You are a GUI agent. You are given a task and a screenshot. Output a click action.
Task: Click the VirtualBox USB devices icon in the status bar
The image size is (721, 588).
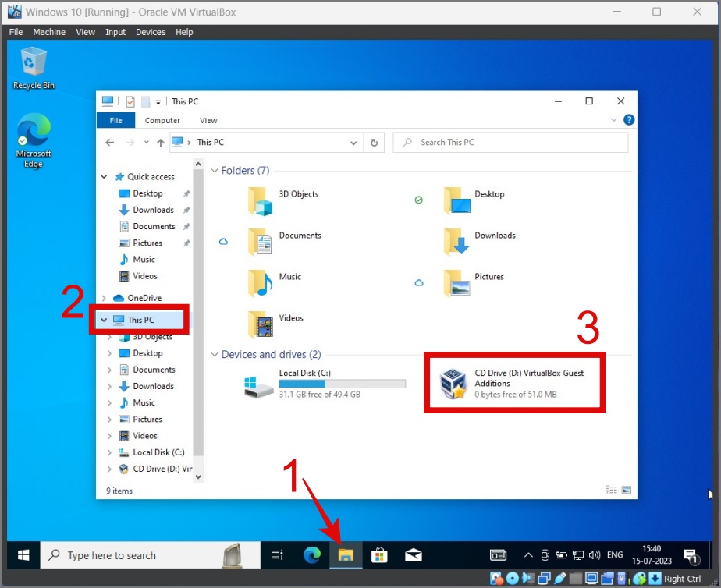point(561,579)
